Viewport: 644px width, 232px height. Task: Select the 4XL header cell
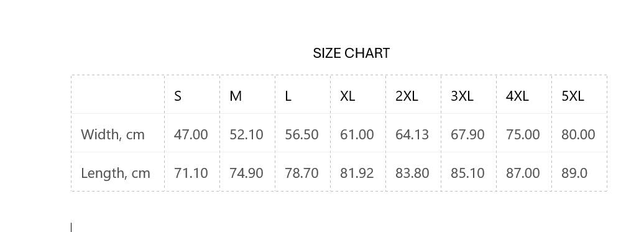tap(524, 95)
